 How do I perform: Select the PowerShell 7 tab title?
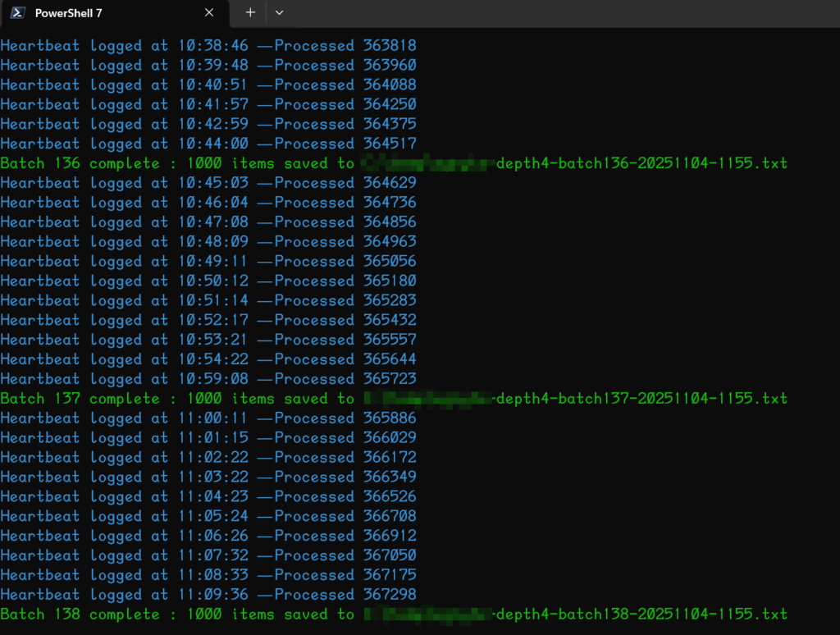[69, 13]
